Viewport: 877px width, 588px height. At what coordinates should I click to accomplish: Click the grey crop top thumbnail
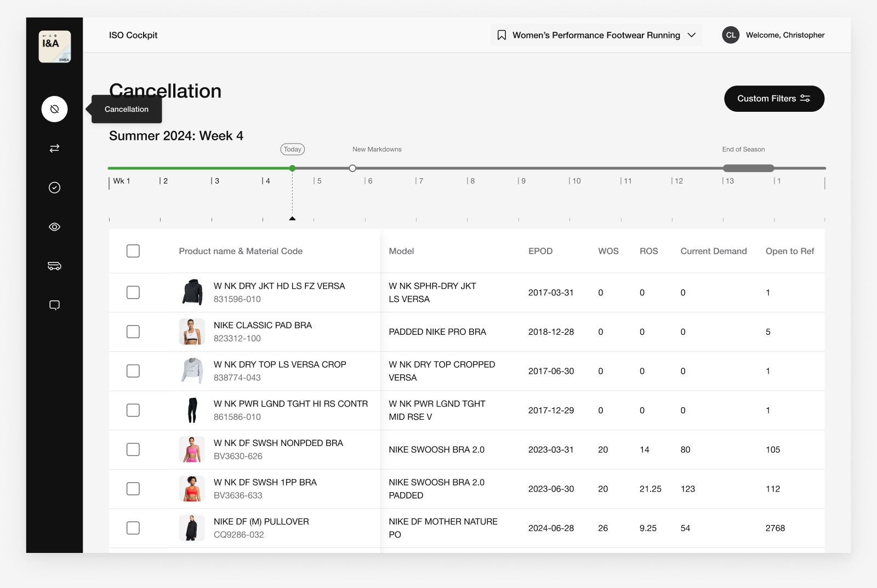pos(192,371)
